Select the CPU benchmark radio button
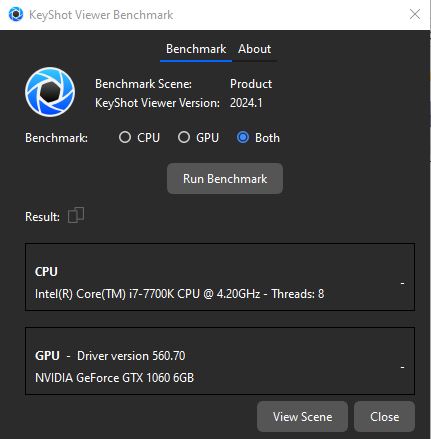Screen dimensions: 431x439 click(x=125, y=137)
